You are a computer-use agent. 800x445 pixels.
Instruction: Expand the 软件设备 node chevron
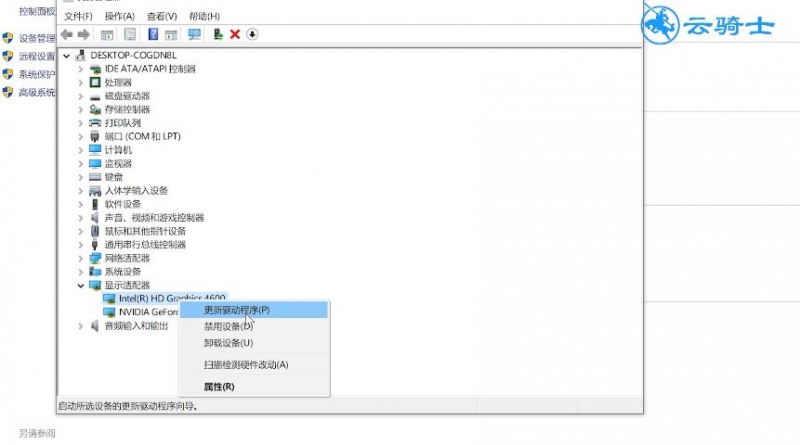tap(80, 204)
